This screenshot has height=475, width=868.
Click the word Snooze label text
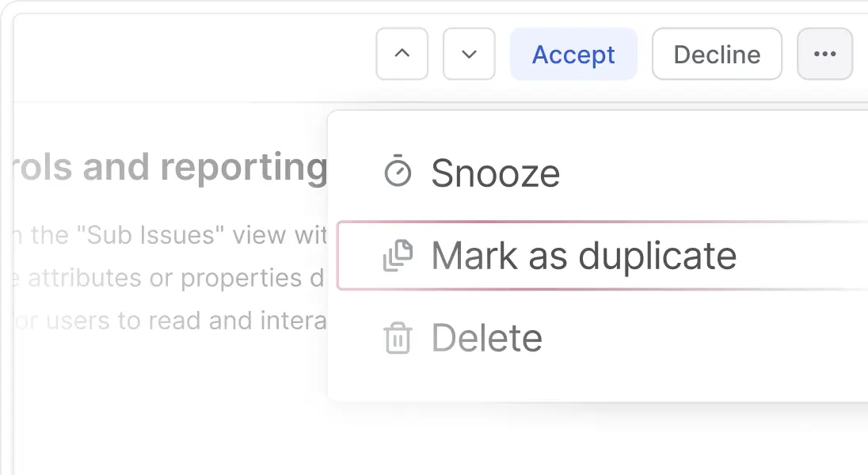(495, 173)
